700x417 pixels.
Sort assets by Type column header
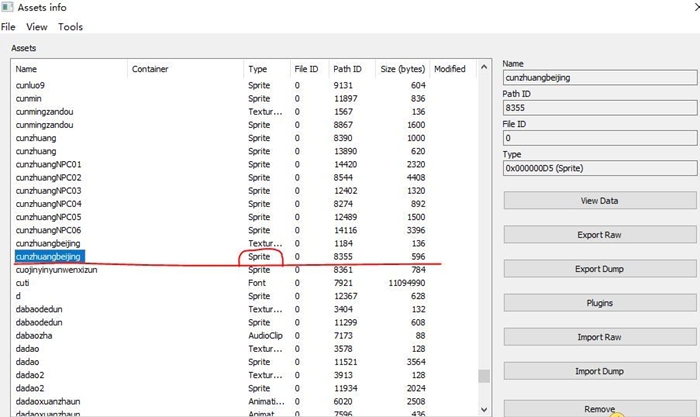[258, 69]
